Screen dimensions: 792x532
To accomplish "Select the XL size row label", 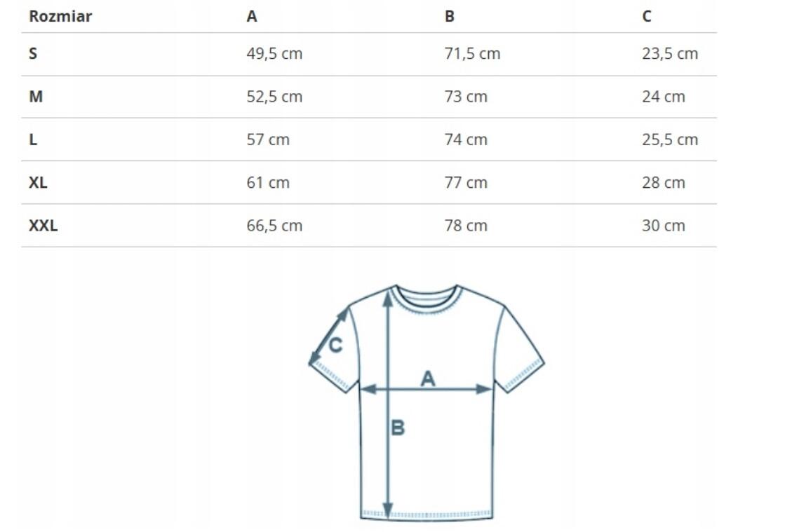I will [38, 182].
